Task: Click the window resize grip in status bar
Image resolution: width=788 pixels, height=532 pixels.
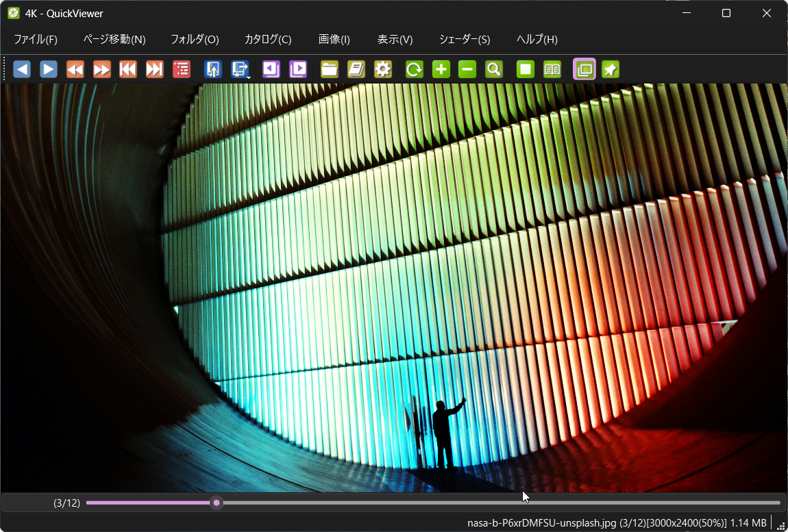Action: tap(780, 525)
